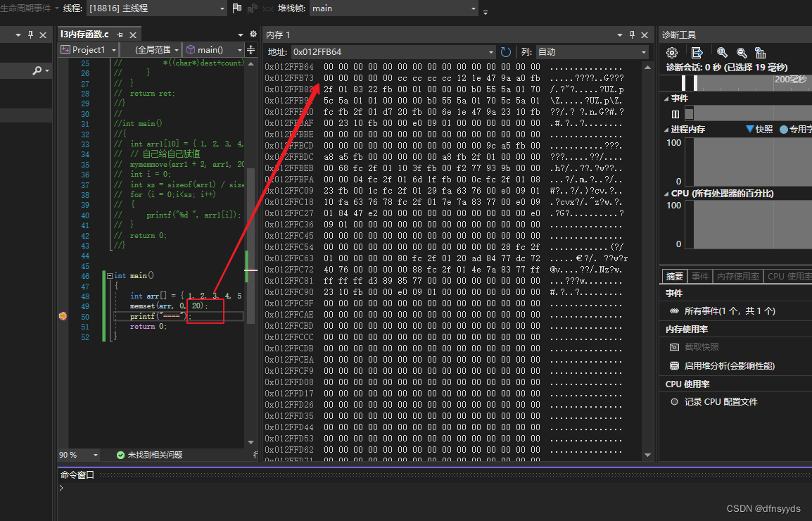
Task: Switch to the 摘要 tab
Action: tap(674, 276)
